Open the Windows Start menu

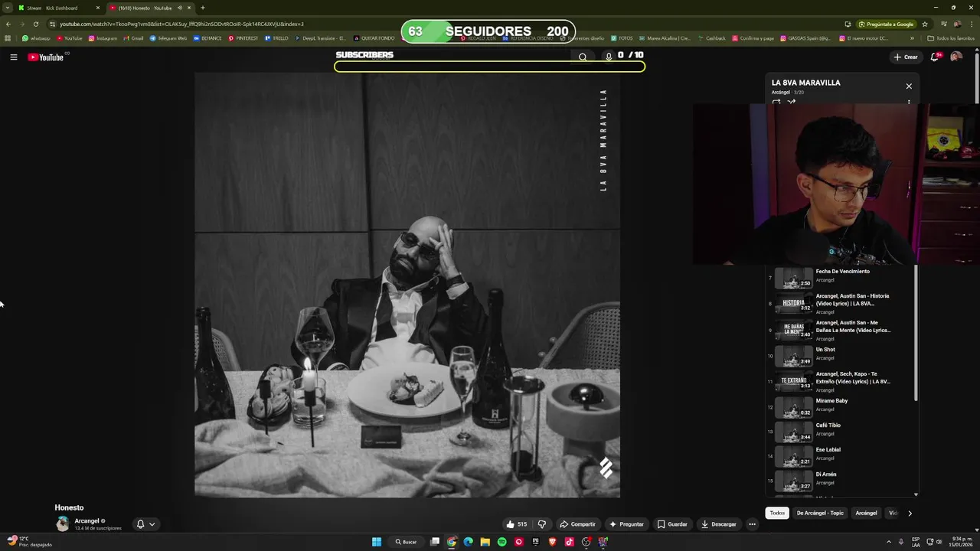pyautogui.click(x=377, y=542)
